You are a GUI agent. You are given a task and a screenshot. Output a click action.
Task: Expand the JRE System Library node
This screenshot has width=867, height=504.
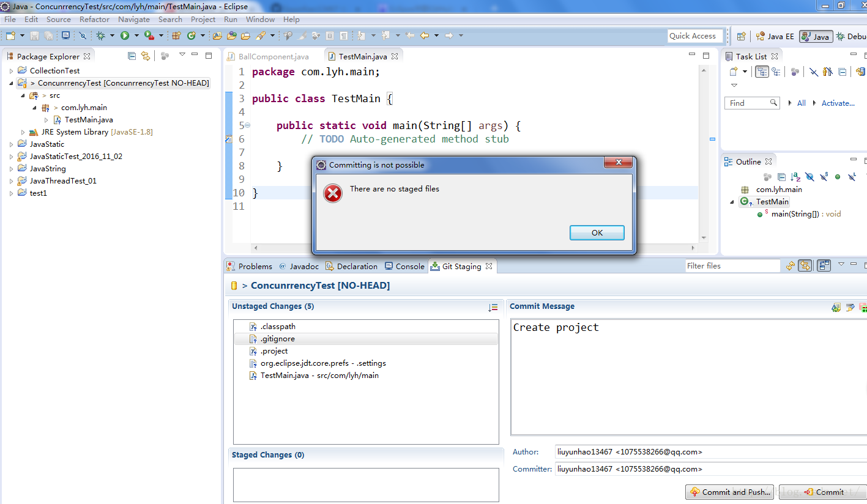tap(23, 132)
